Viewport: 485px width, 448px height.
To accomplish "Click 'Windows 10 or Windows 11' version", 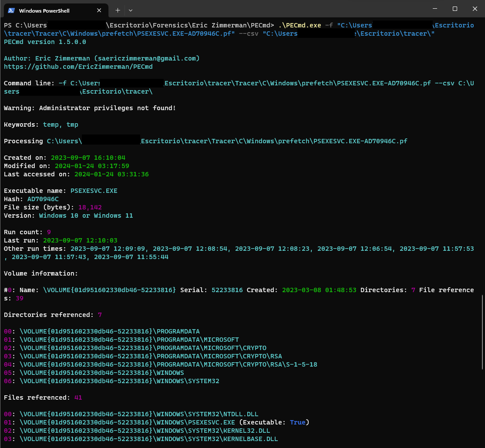I will (x=86, y=216).
